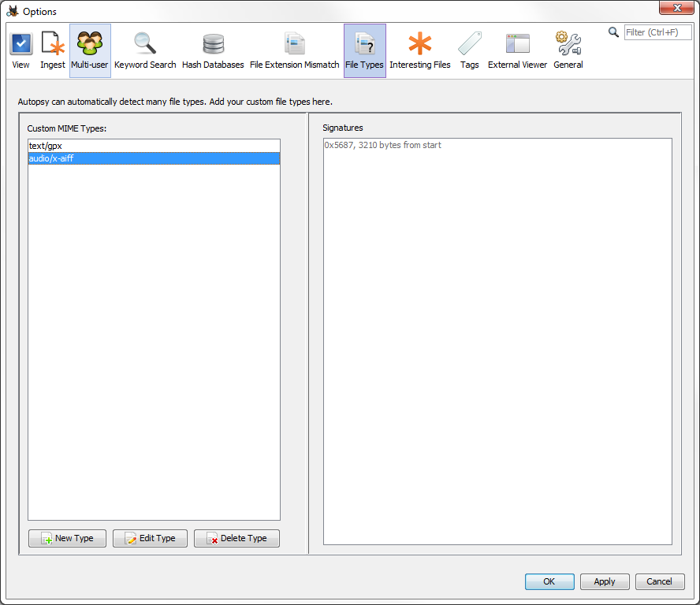The width and height of the screenshot is (700, 605).
Task: Open the View options panel
Action: pyautogui.click(x=21, y=50)
